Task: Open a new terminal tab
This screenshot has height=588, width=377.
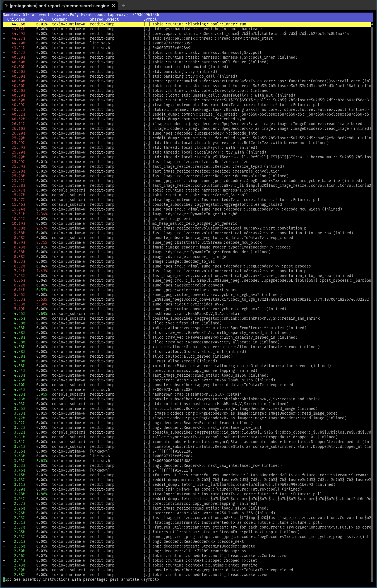Action: pos(124,6)
